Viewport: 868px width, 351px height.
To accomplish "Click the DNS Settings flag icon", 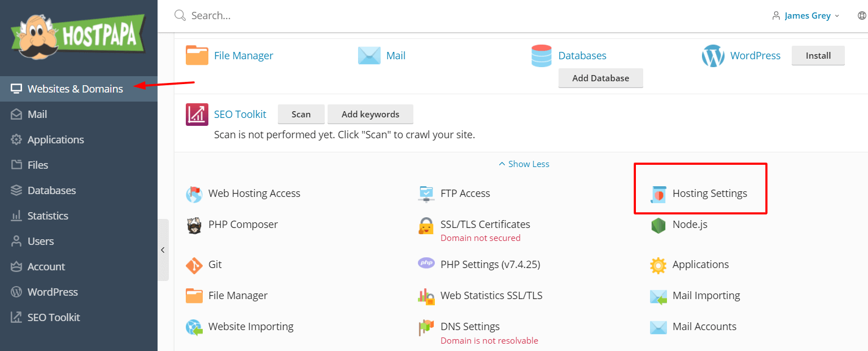I will coord(426,327).
